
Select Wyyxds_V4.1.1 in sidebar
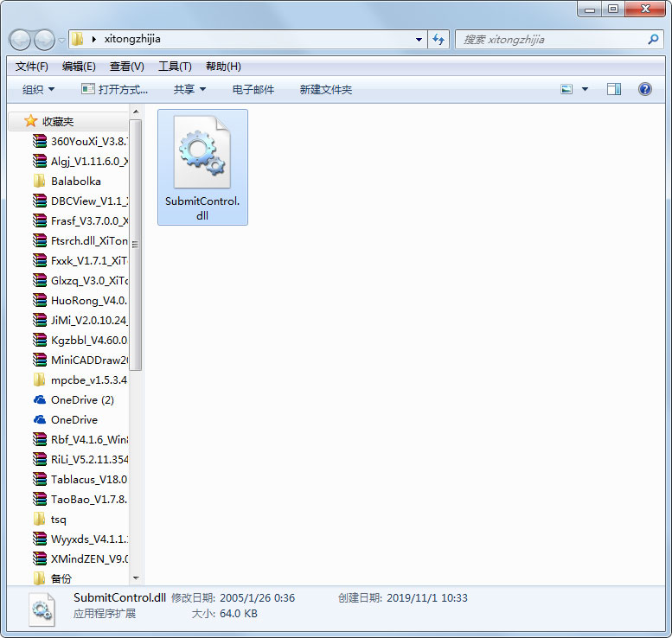coord(80,539)
